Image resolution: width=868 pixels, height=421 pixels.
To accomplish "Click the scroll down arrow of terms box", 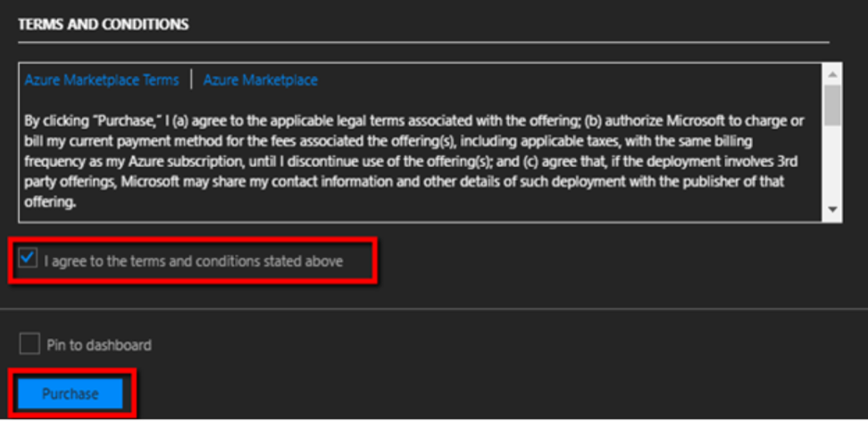I will point(832,208).
